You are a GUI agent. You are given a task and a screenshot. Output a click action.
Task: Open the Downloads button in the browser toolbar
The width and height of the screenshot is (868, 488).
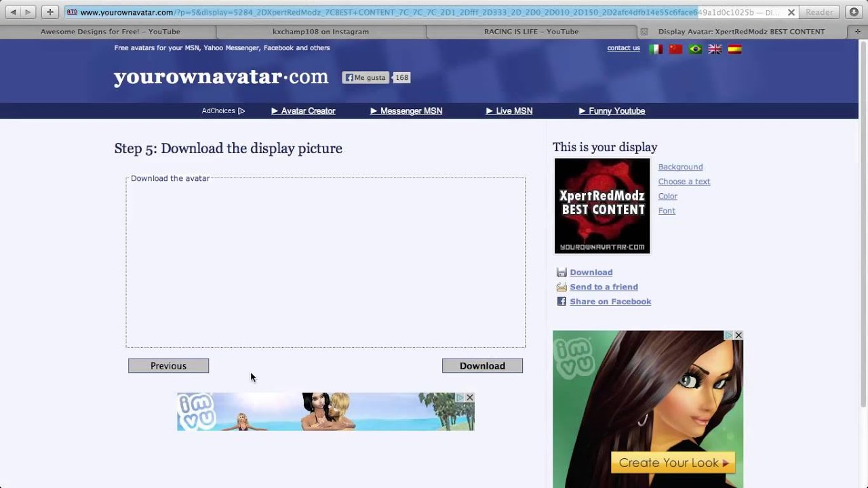(854, 12)
